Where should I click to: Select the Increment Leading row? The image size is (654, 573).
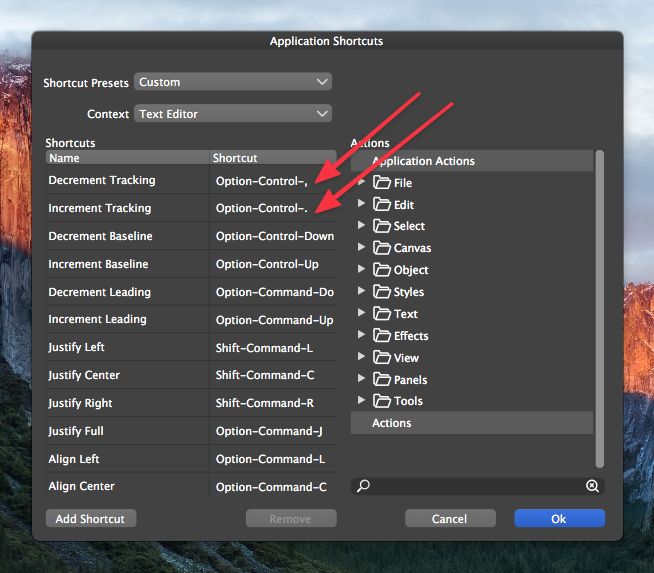(x=191, y=319)
